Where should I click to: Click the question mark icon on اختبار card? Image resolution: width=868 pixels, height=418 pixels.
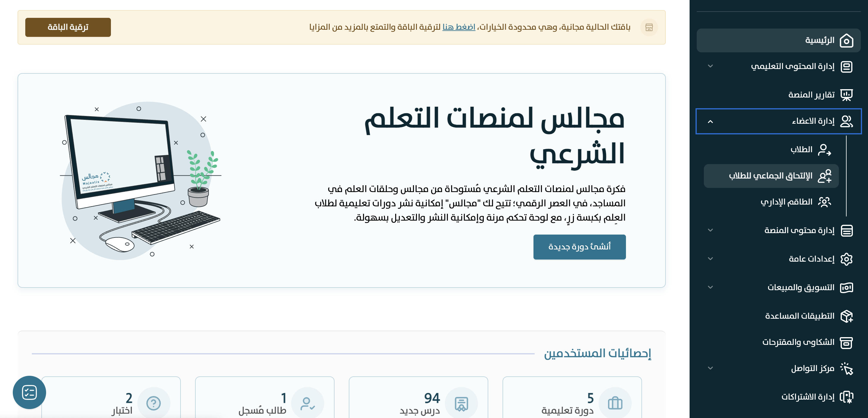pos(154,403)
